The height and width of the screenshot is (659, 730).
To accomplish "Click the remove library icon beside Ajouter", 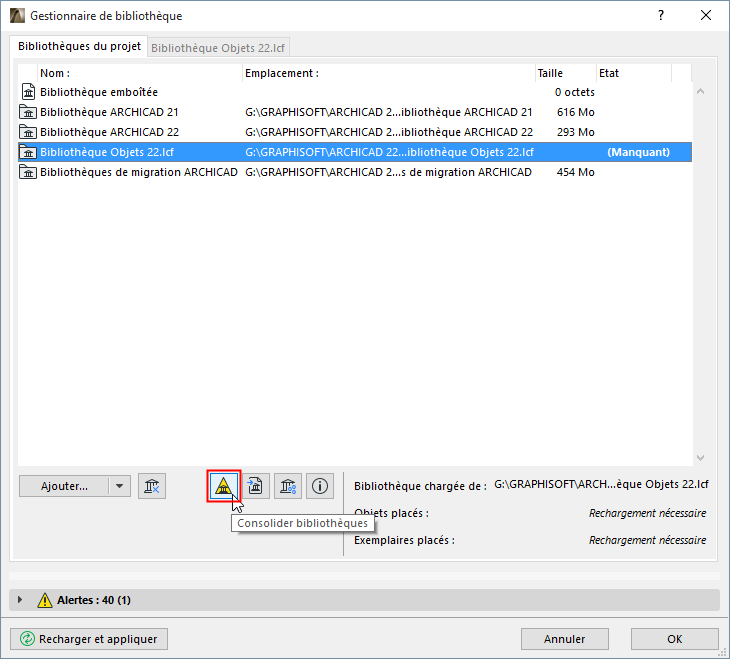I will pos(152,486).
